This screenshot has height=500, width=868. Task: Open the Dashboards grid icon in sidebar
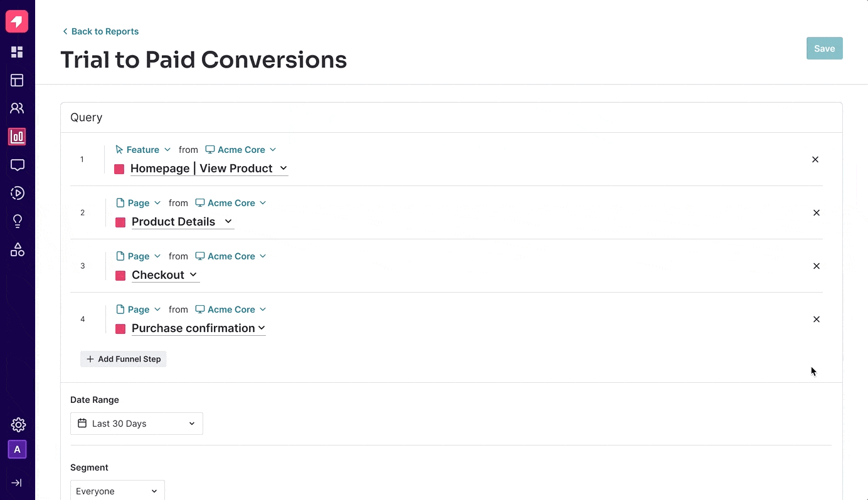[17, 52]
